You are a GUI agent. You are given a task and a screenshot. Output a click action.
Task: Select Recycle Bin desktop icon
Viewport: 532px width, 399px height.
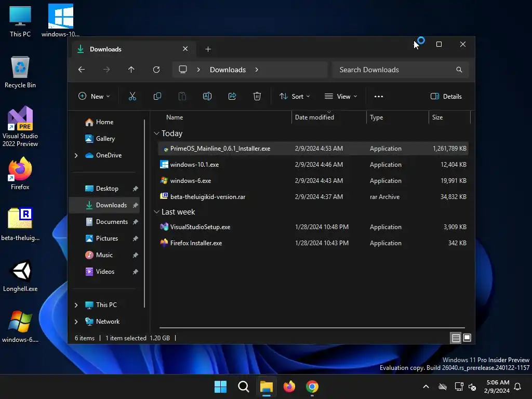tap(20, 72)
